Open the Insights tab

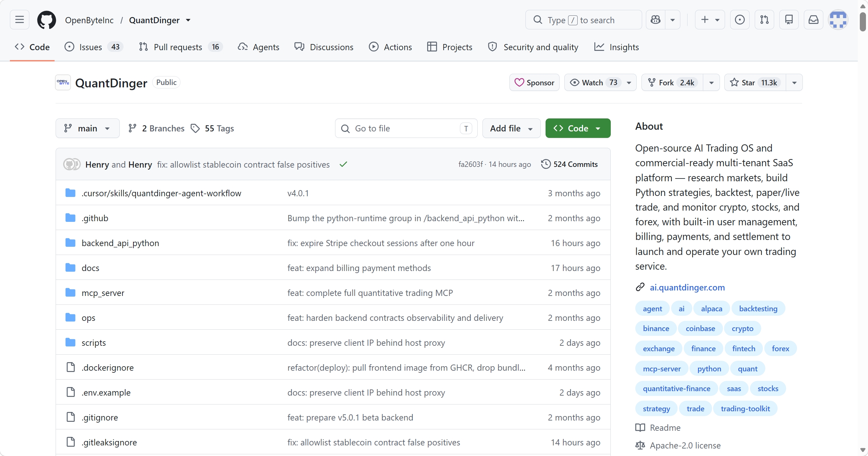[617, 47]
